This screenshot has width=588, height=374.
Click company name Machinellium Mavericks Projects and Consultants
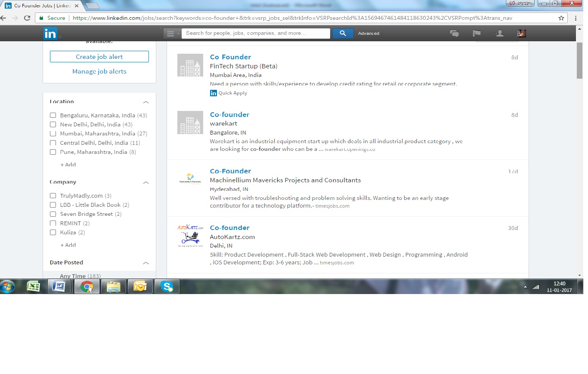pos(285,180)
